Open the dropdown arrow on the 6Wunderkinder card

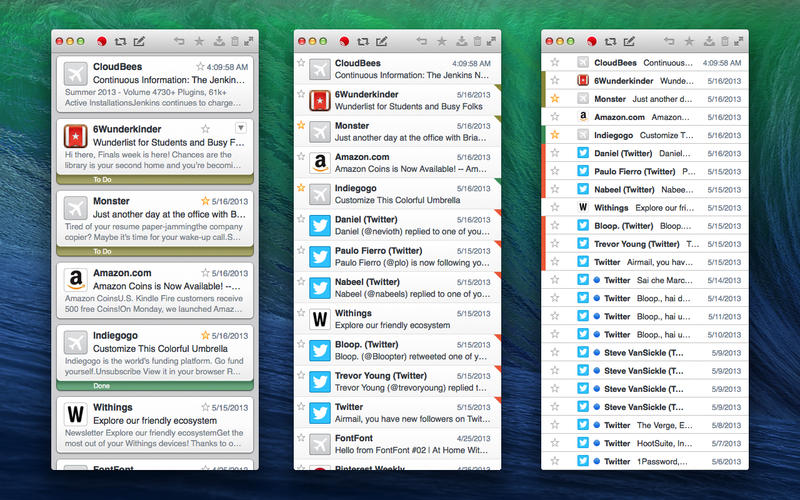[x=240, y=128]
